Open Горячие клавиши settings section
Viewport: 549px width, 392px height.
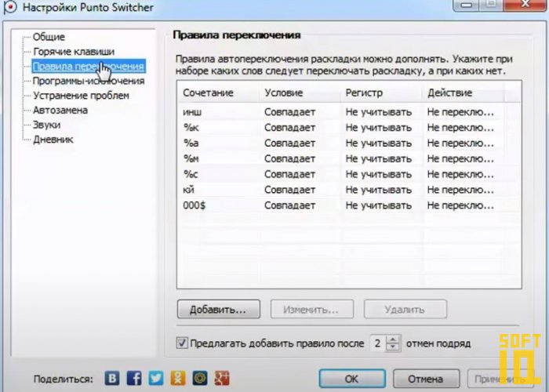(x=74, y=52)
